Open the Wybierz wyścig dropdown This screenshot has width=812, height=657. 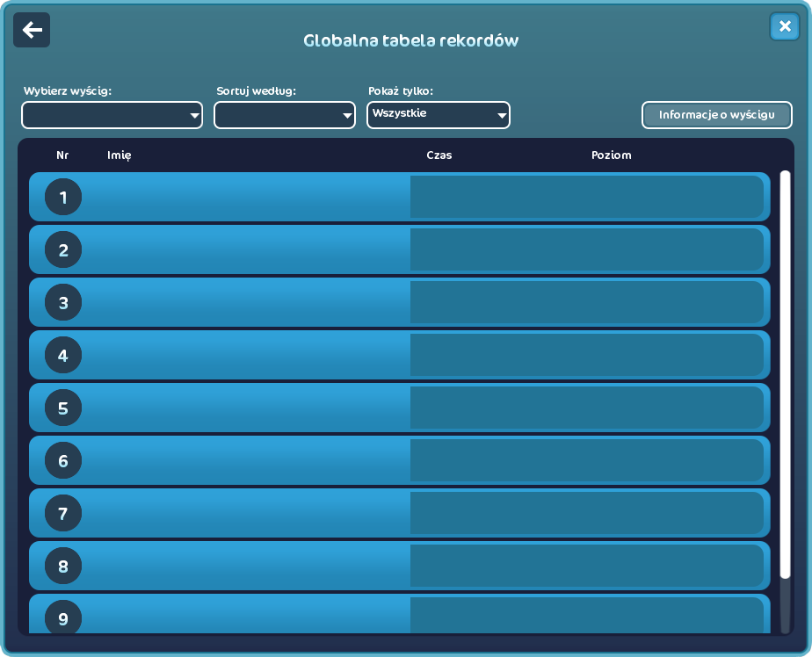click(x=112, y=115)
